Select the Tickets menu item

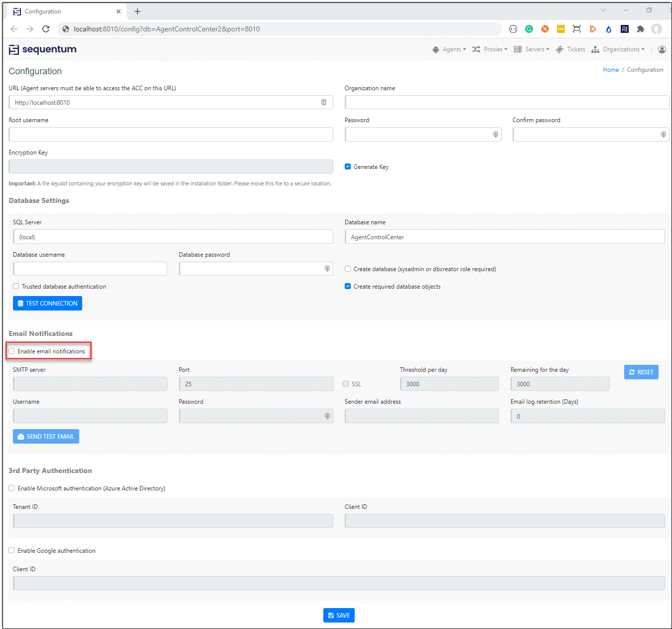click(576, 49)
